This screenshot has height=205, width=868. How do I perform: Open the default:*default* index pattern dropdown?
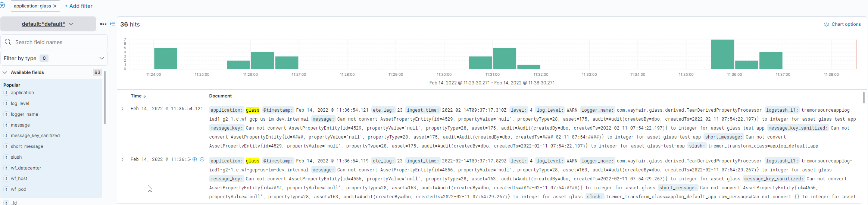point(48,24)
